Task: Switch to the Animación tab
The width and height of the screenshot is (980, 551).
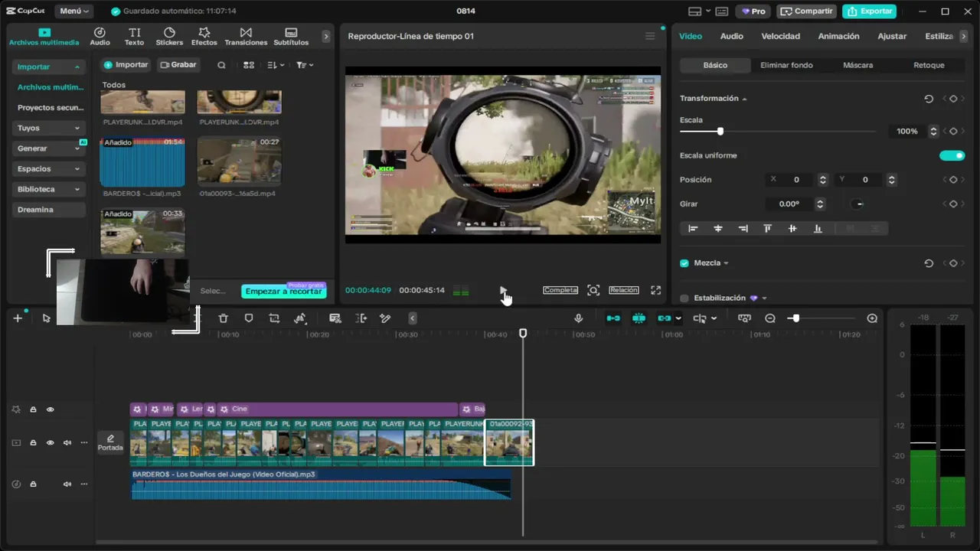Action: point(838,36)
